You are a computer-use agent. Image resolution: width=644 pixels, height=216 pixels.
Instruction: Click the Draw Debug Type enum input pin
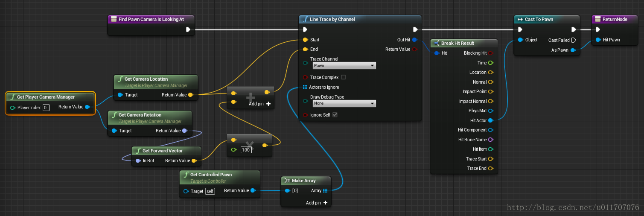305,101
